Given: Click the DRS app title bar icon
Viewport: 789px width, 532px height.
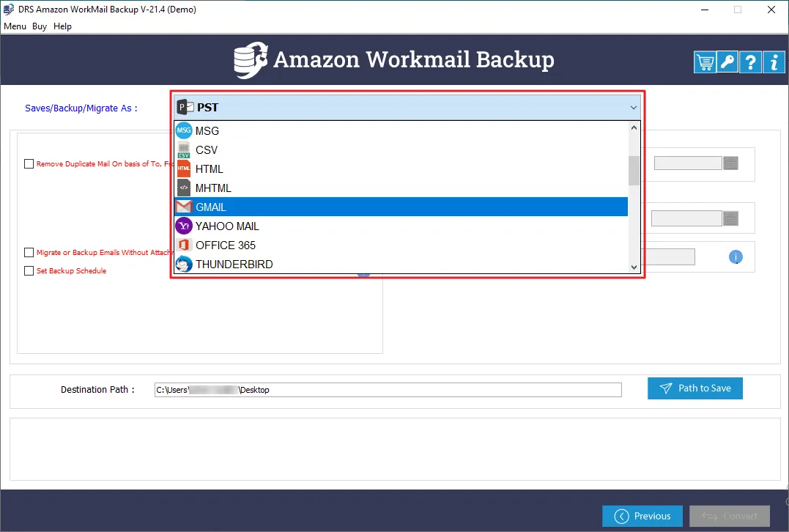Looking at the screenshot, I should (x=9, y=9).
